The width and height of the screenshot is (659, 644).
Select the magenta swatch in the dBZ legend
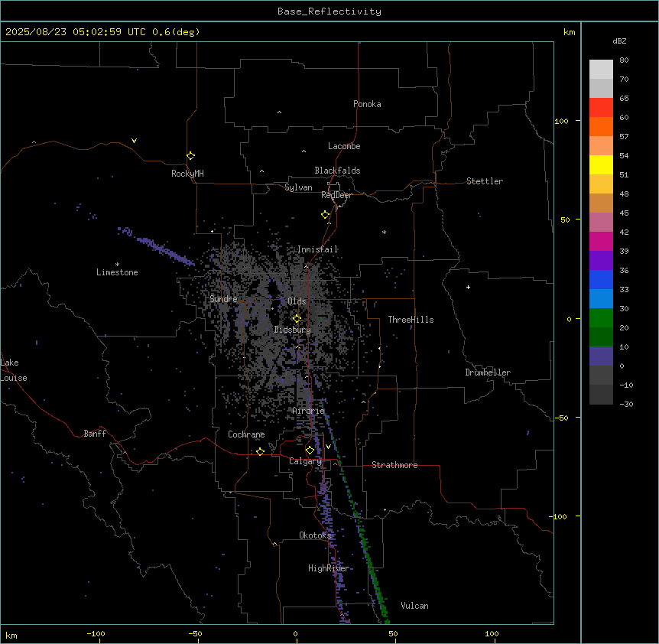click(601, 241)
